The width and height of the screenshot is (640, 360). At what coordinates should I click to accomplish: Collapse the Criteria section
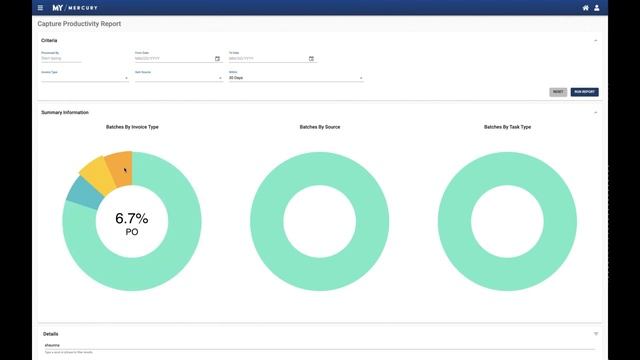[596, 40]
